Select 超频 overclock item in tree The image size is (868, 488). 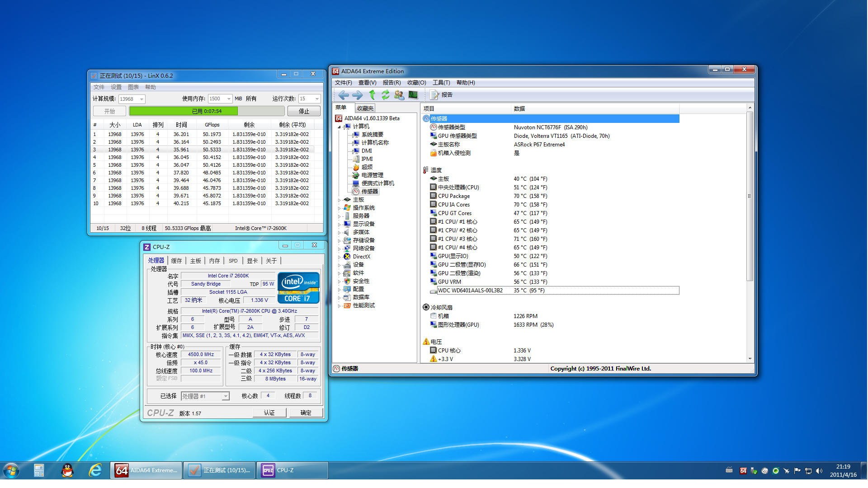click(x=367, y=167)
